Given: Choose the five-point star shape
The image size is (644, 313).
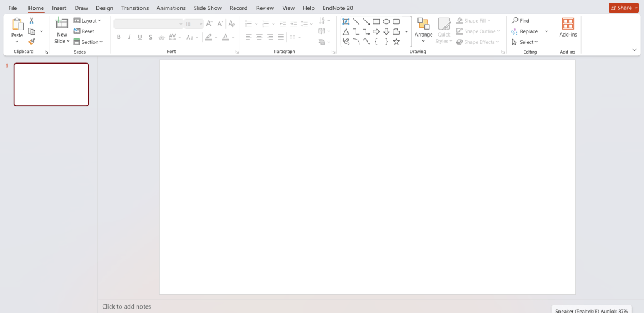Looking at the screenshot, I should click(396, 42).
